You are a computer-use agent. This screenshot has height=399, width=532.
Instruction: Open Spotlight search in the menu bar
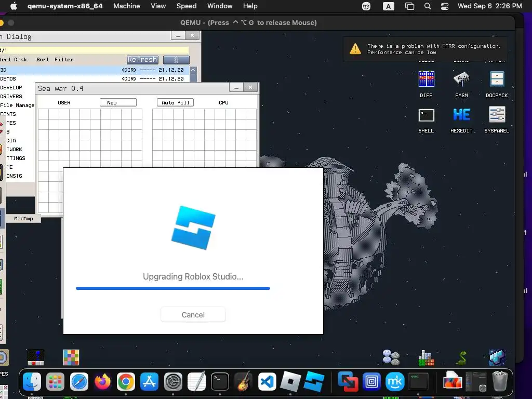point(428,6)
